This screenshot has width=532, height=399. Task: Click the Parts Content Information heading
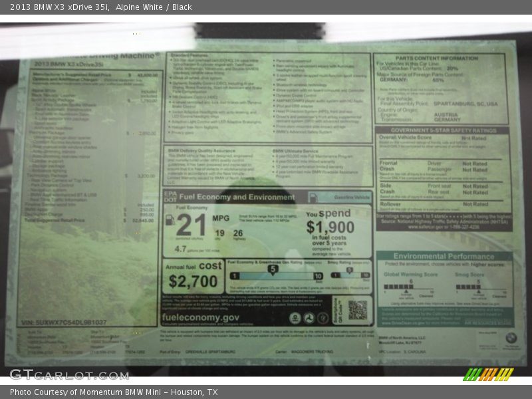coord(440,58)
